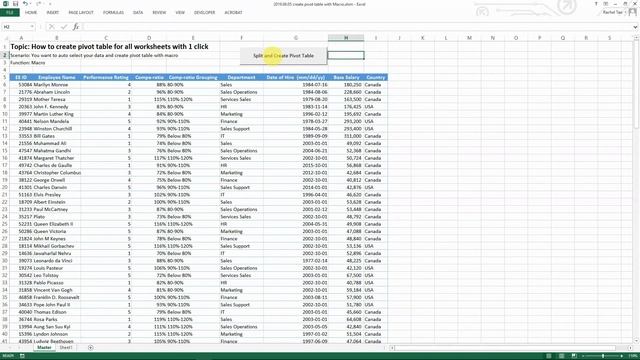Click the Topic title cell in row 1

(x=109, y=47)
